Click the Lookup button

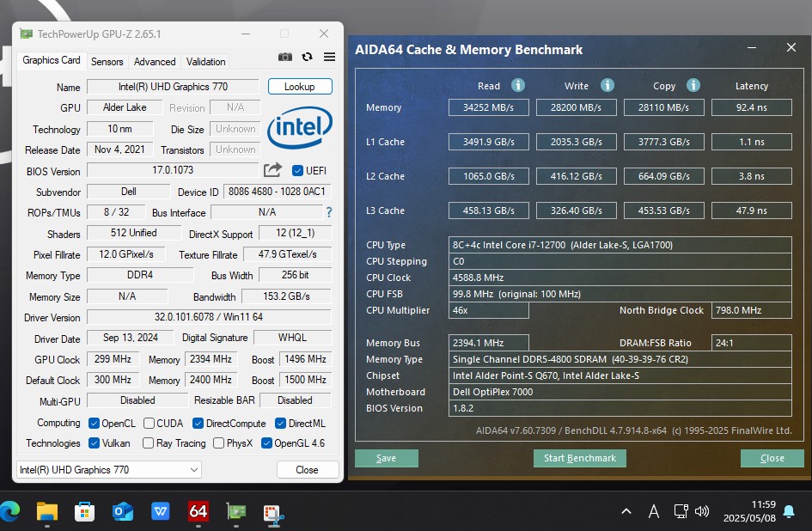(x=300, y=87)
